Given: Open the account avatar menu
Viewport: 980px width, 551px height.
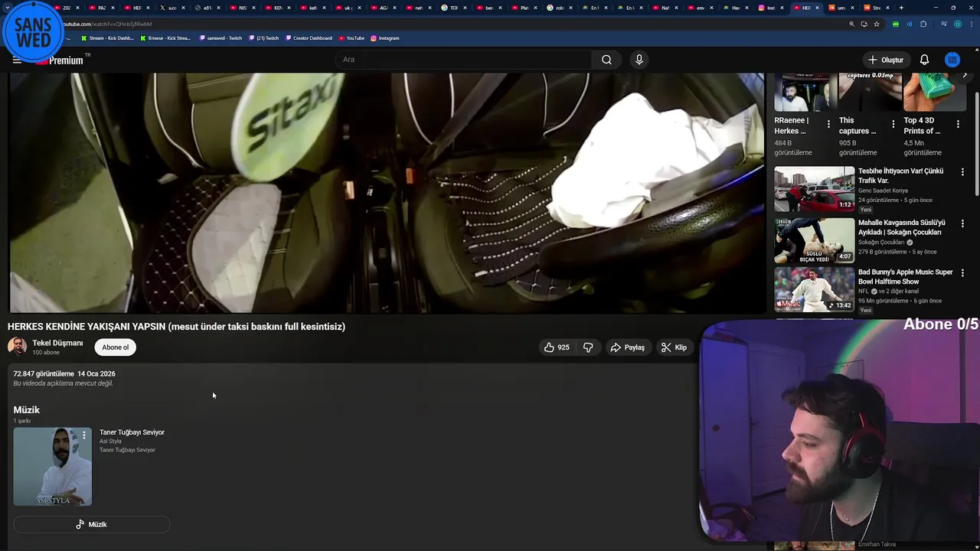Looking at the screenshot, I should (x=952, y=60).
